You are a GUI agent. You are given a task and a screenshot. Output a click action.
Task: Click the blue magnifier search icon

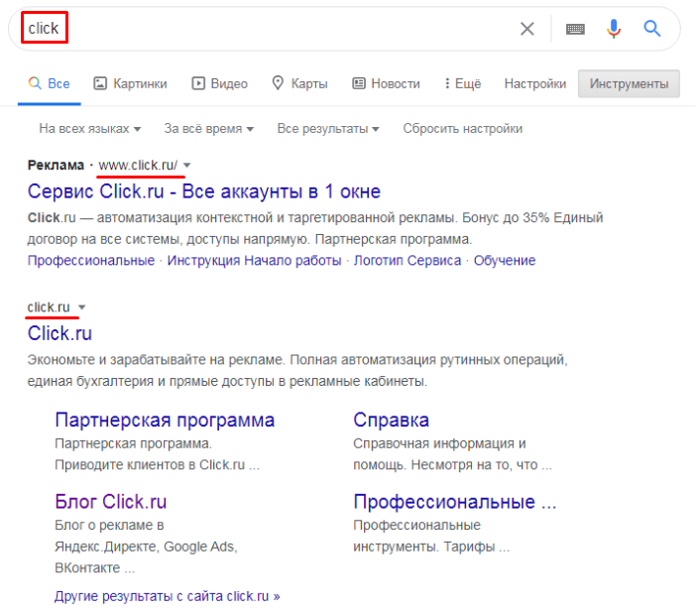(652, 29)
